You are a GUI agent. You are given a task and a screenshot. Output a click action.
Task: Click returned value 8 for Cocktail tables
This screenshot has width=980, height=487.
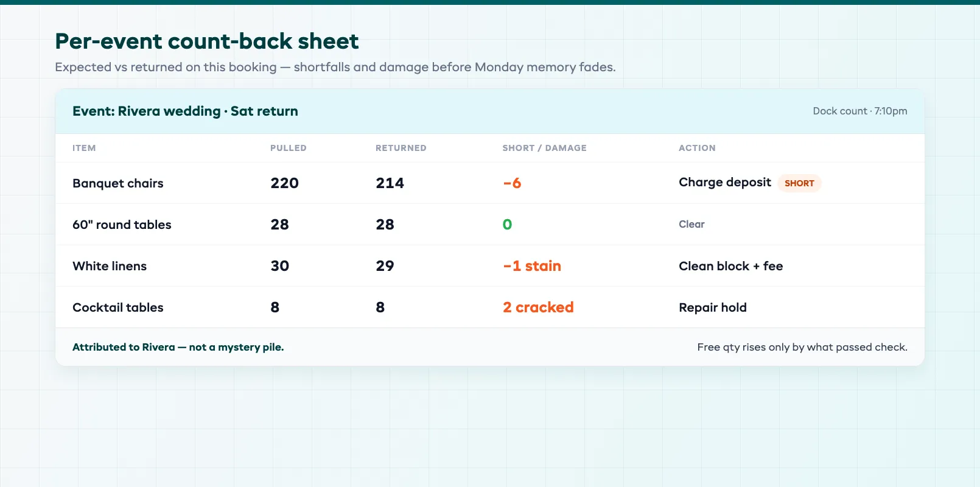click(380, 307)
